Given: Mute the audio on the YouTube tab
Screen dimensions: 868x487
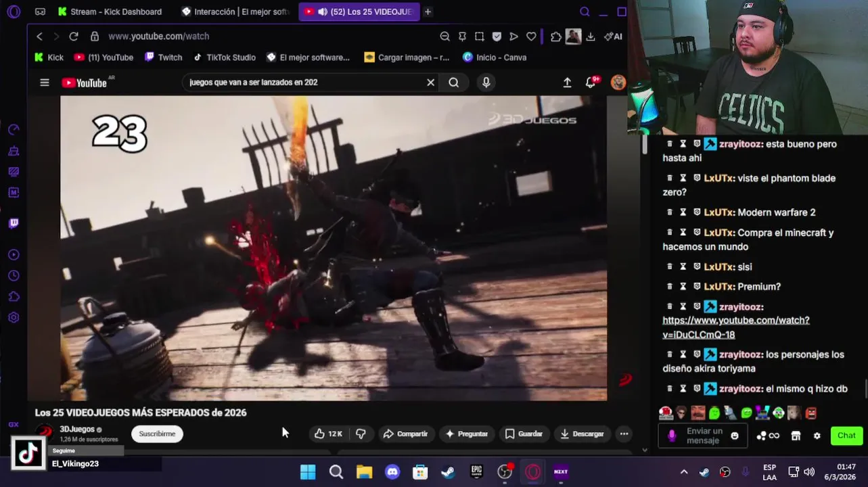Looking at the screenshot, I should tap(322, 11).
